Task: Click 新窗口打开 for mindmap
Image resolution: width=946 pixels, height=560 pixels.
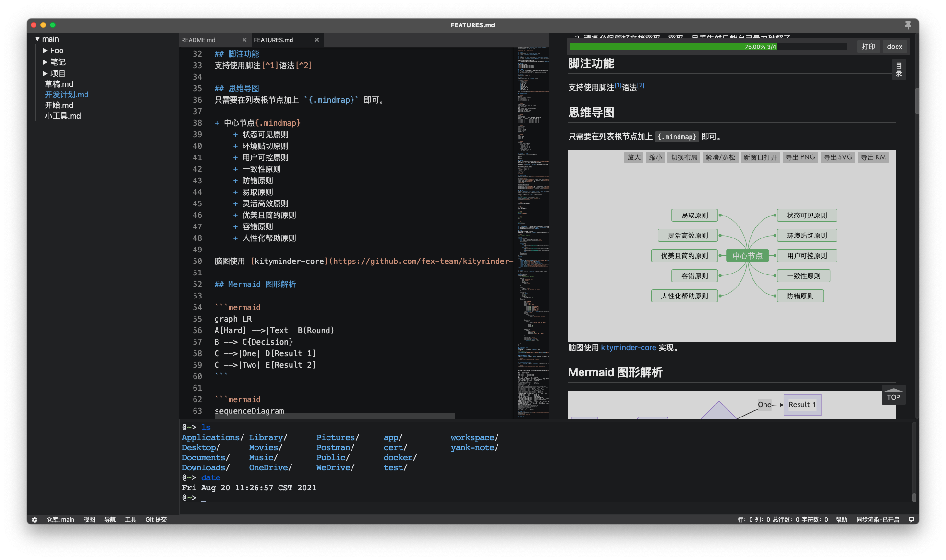Action: (760, 157)
